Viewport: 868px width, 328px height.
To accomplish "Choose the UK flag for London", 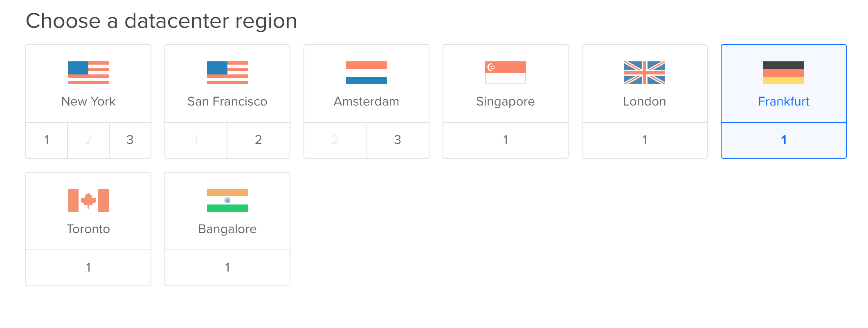I will click(645, 73).
